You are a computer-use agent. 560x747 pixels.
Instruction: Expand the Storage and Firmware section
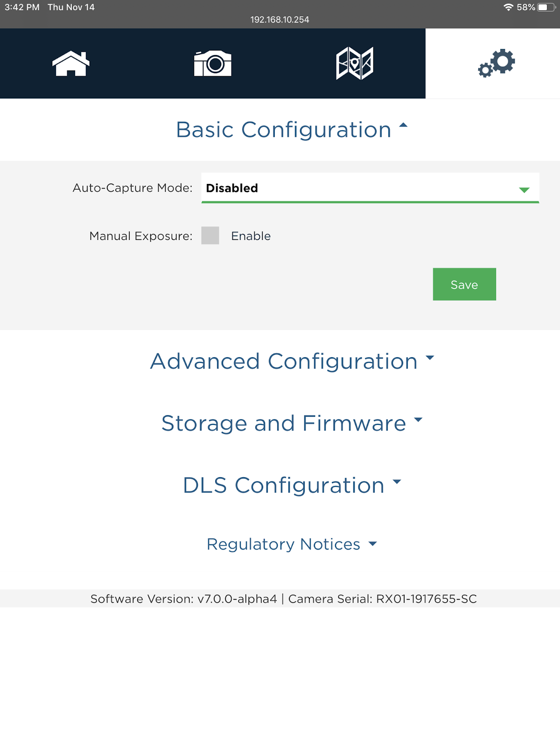point(292,423)
